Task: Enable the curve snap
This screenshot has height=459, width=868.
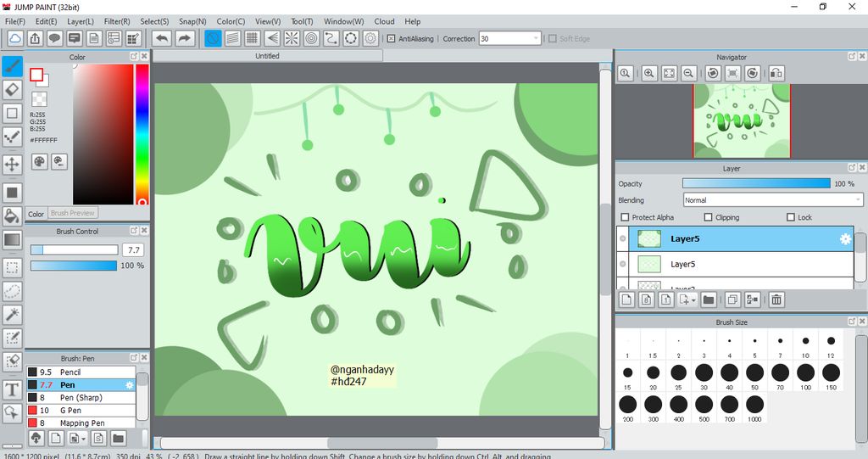Action: pyautogui.click(x=331, y=38)
